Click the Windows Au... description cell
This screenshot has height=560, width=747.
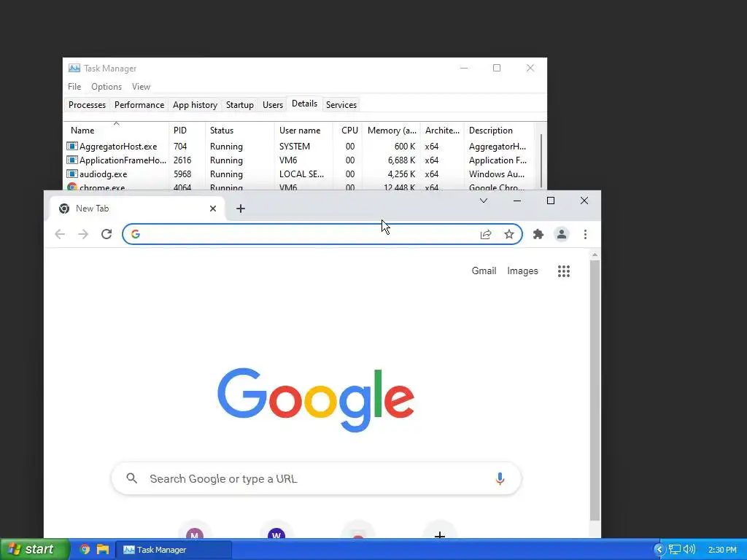point(496,174)
